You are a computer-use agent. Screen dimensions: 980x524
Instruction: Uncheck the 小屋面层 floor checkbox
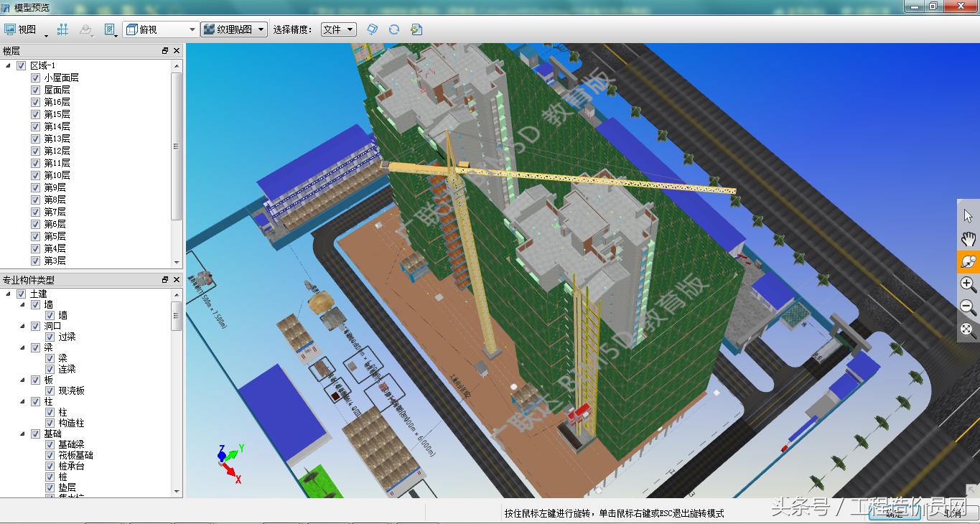point(35,78)
